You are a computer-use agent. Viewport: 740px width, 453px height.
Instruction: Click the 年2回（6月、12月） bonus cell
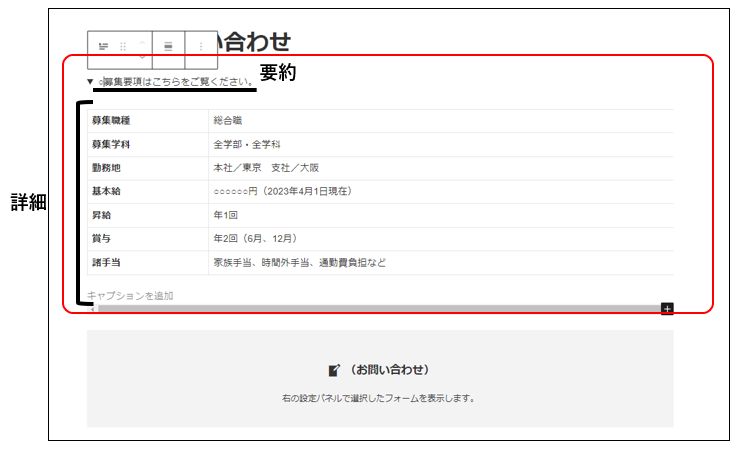pyautogui.click(x=255, y=239)
